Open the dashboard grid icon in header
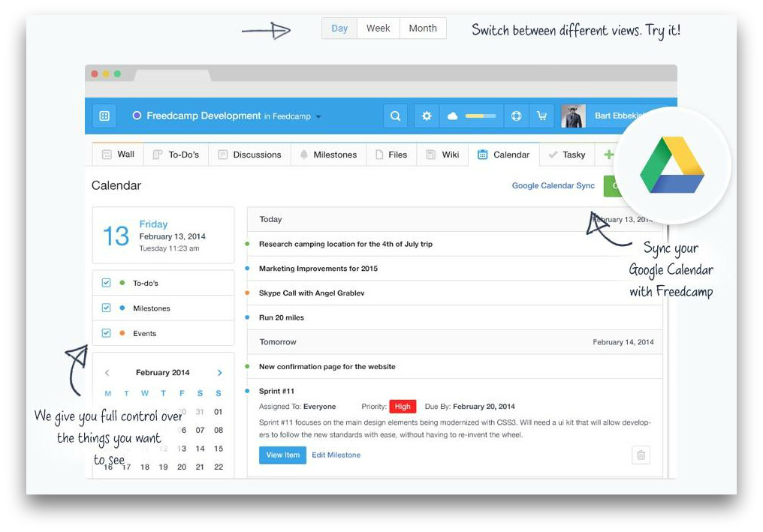 pos(104,116)
